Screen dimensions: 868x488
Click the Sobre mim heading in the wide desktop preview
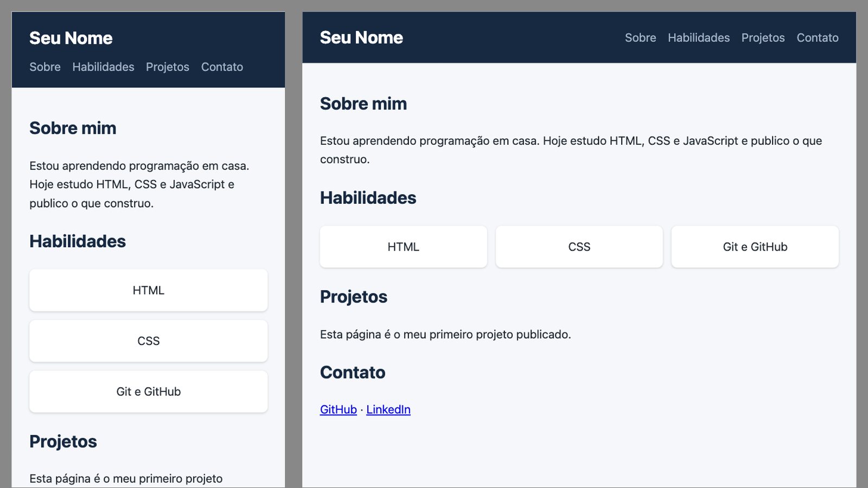tap(363, 104)
